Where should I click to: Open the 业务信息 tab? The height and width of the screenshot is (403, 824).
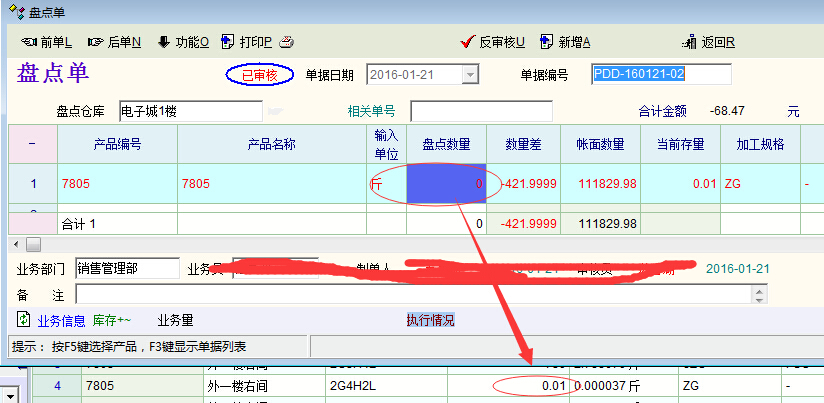[61, 321]
